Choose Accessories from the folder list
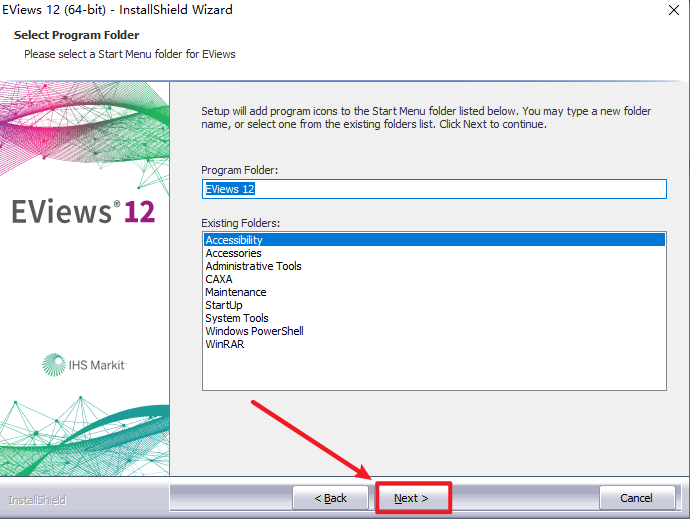Image resolution: width=690 pixels, height=519 pixels. tap(233, 253)
